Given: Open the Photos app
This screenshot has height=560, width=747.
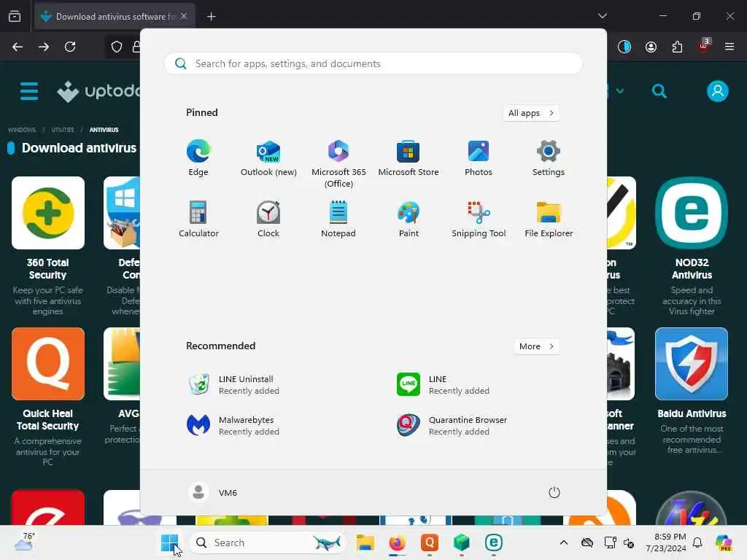Looking at the screenshot, I should (479, 158).
